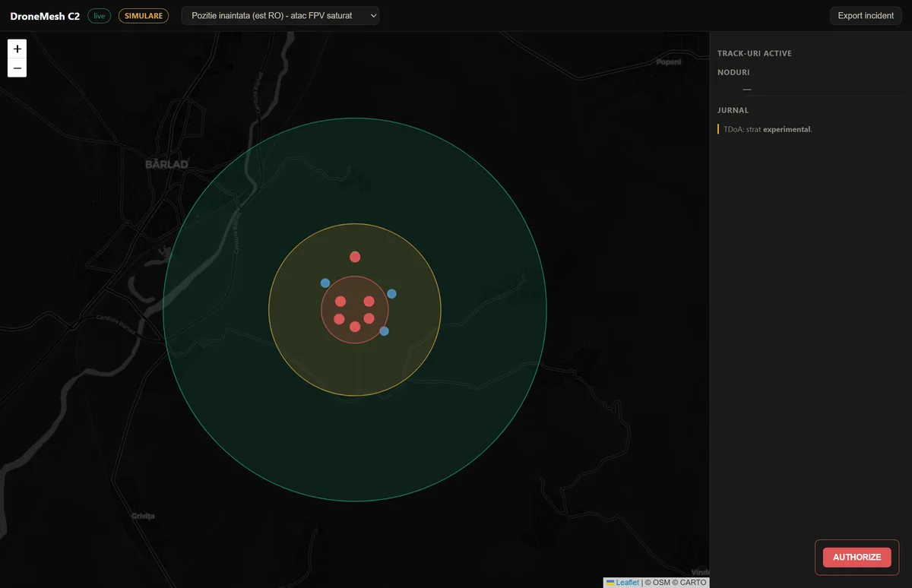Select the top-left red marker in inner cluster
Viewport: 912px width, 588px height.
tap(340, 302)
